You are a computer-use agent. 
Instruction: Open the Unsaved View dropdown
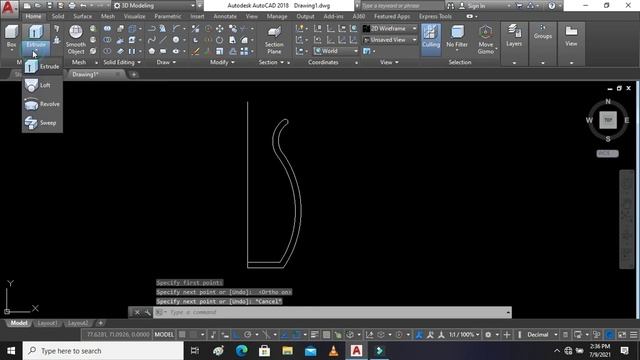point(390,40)
